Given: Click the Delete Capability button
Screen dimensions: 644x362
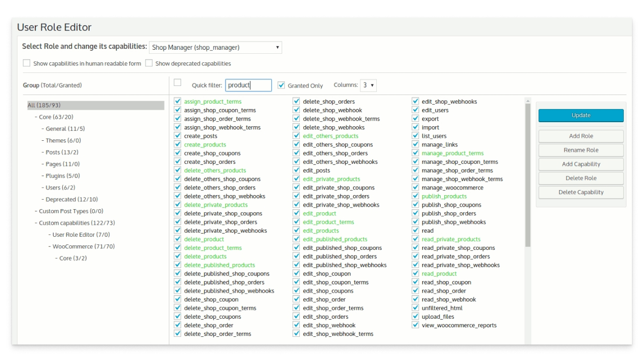Looking at the screenshot, I should click(581, 193).
